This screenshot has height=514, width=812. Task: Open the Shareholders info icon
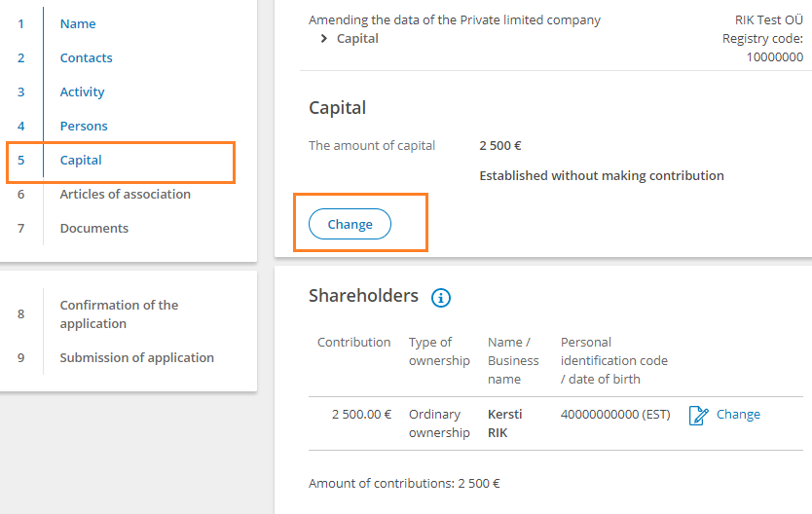click(x=441, y=298)
